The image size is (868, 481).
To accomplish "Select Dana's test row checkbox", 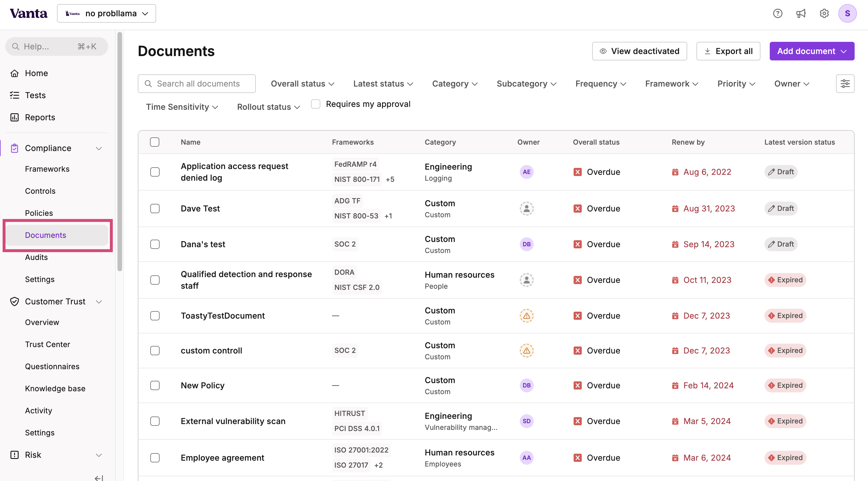I will tap(155, 244).
